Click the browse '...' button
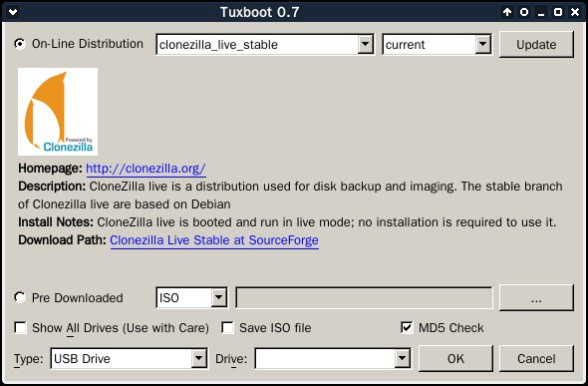The image size is (588, 386). tap(536, 298)
